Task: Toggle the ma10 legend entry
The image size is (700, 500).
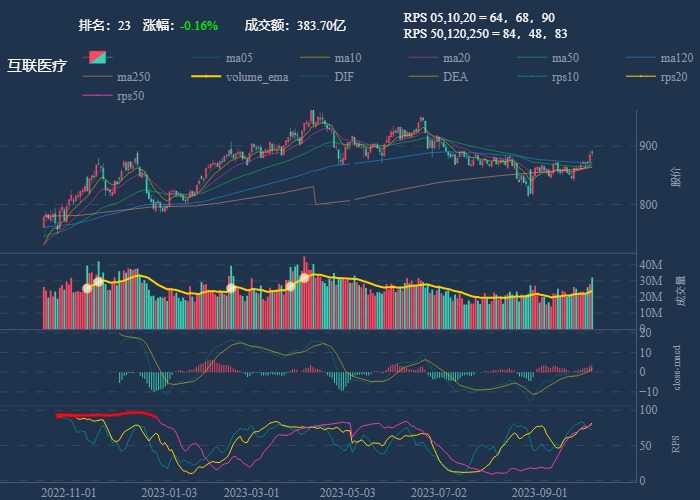Action: (329, 58)
